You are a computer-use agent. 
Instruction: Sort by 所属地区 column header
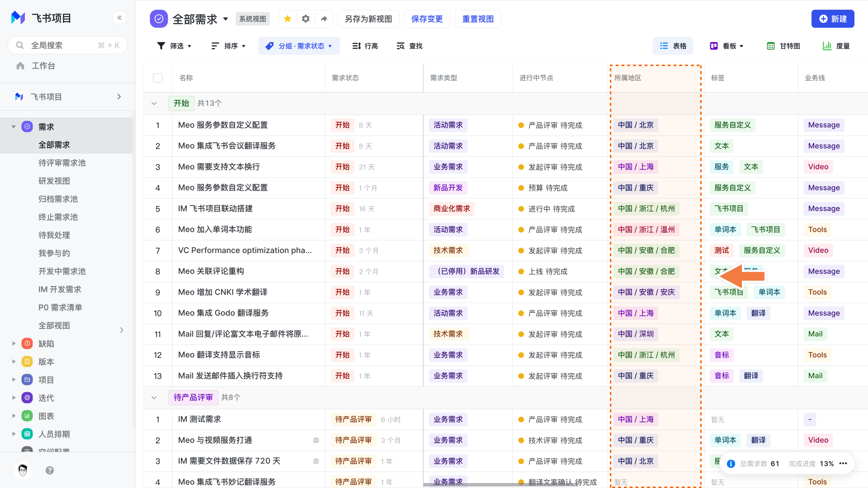click(x=627, y=78)
